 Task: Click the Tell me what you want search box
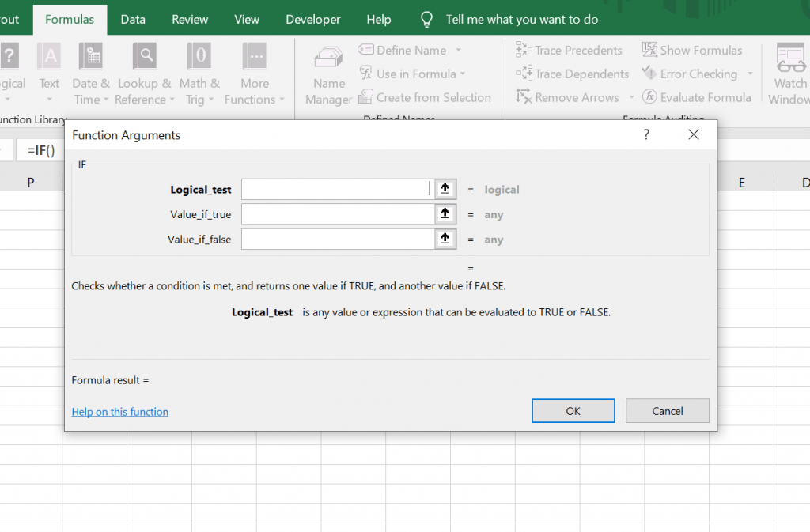click(x=522, y=20)
